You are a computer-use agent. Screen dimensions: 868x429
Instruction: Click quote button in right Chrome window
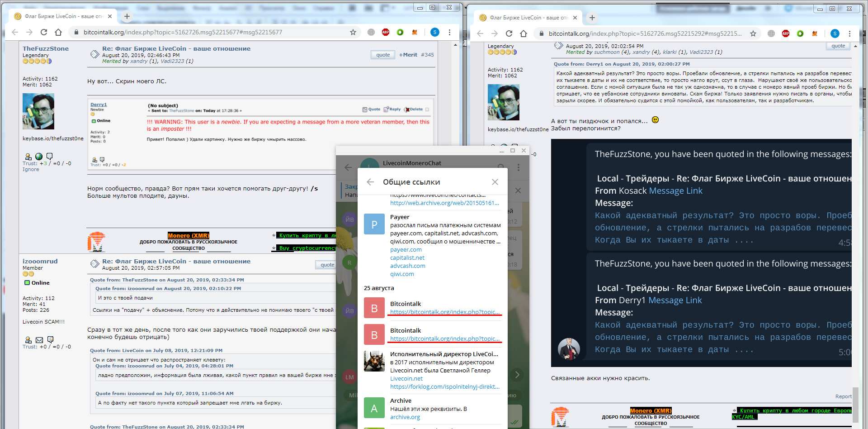838,46
